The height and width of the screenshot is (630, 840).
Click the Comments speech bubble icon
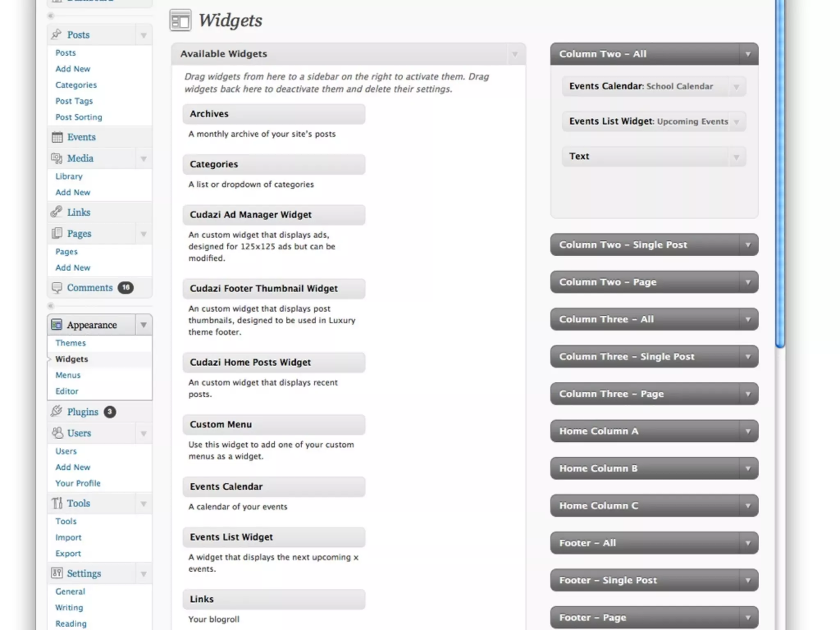(57, 288)
